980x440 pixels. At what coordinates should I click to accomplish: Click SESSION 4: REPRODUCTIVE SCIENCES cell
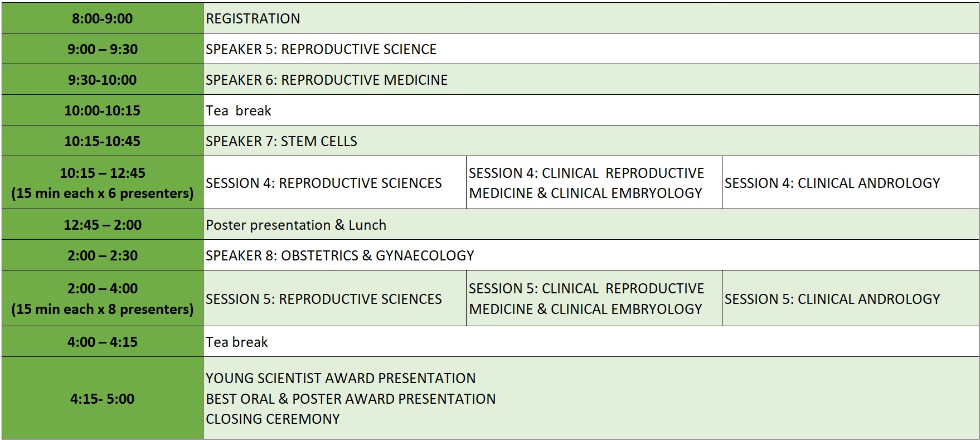pos(323,183)
